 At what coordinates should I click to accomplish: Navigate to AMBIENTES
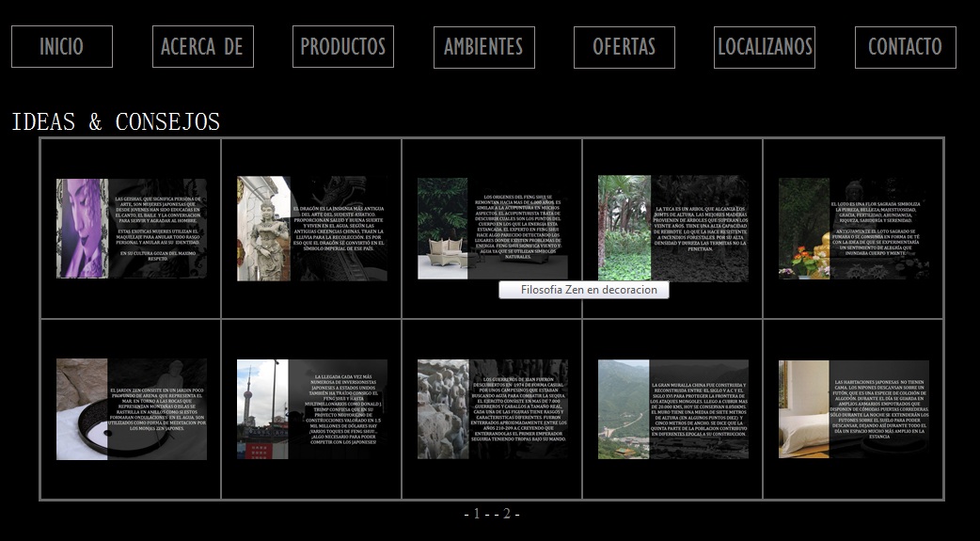click(483, 47)
